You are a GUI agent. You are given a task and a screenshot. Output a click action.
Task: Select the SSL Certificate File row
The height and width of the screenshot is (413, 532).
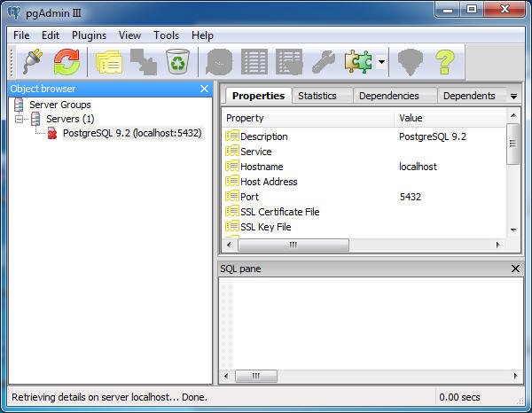click(364, 212)
